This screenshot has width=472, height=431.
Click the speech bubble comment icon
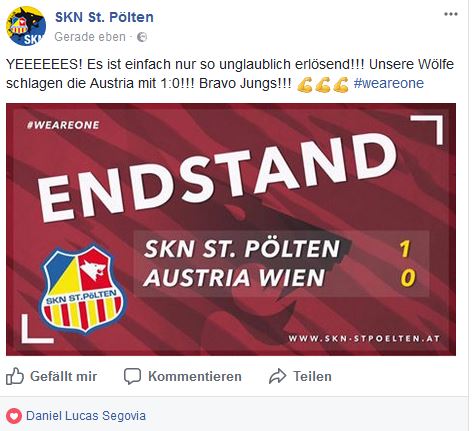click(x=132, y=376)
